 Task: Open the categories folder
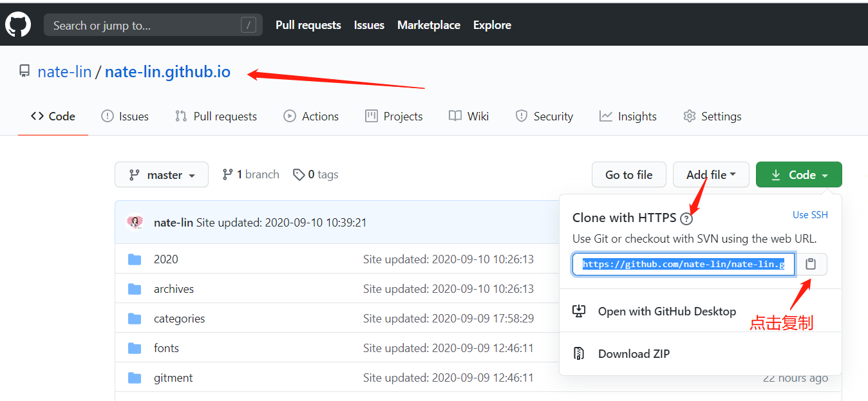click(x=180, y=319)
